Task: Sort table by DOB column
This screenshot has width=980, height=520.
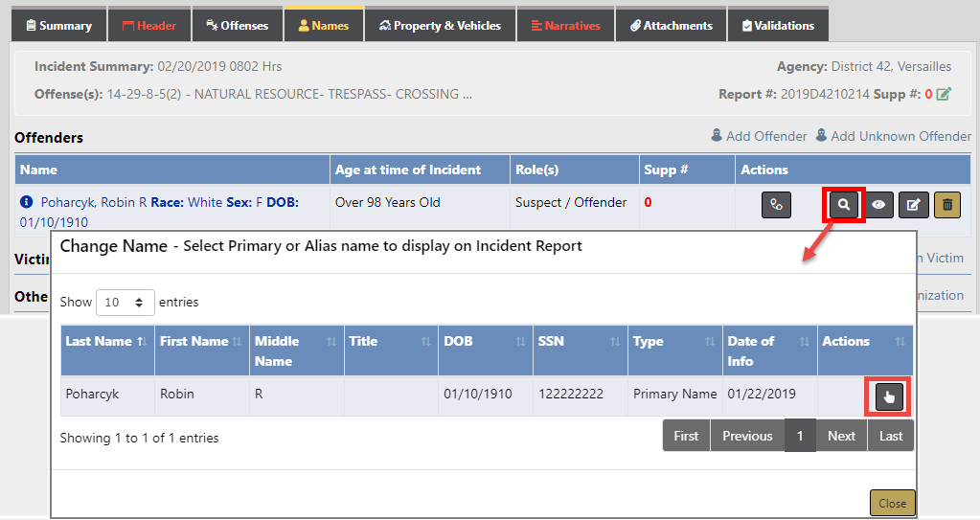Action: click(485, 342)
